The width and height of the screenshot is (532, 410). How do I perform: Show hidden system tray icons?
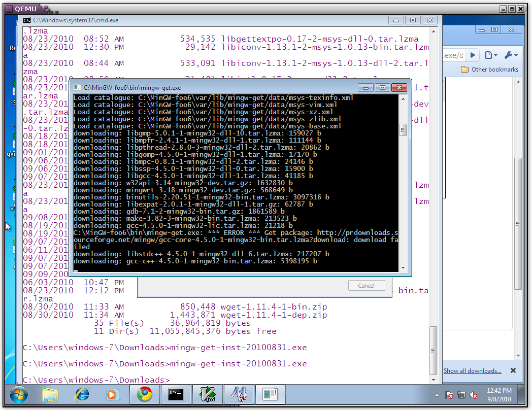click(437, 395)
